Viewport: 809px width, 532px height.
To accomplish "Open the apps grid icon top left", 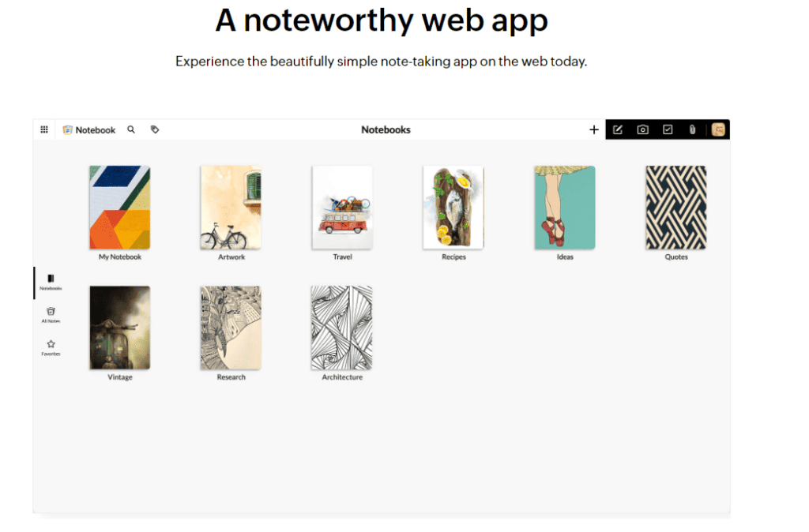I will click(44, 129).
